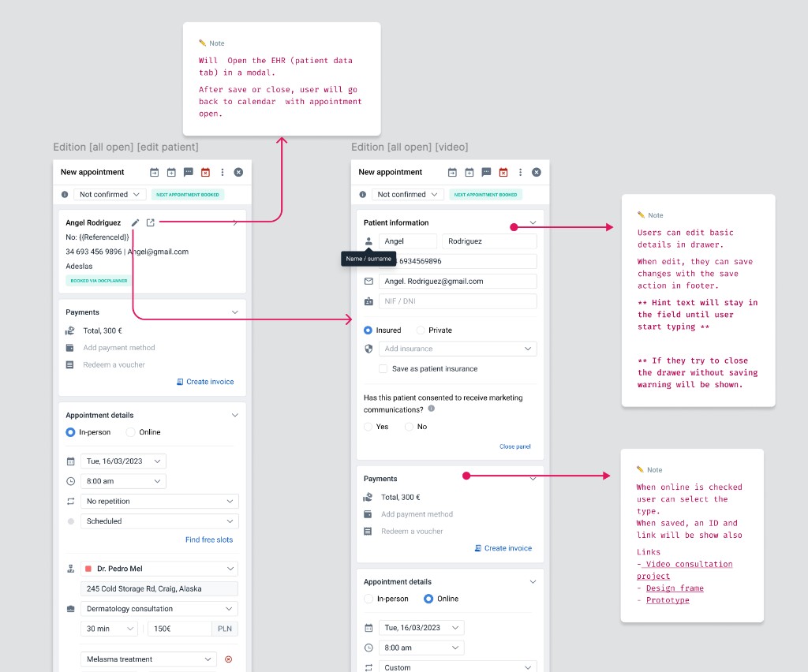
Task: Open more options kebab menu in video panel
Action: 520,172
